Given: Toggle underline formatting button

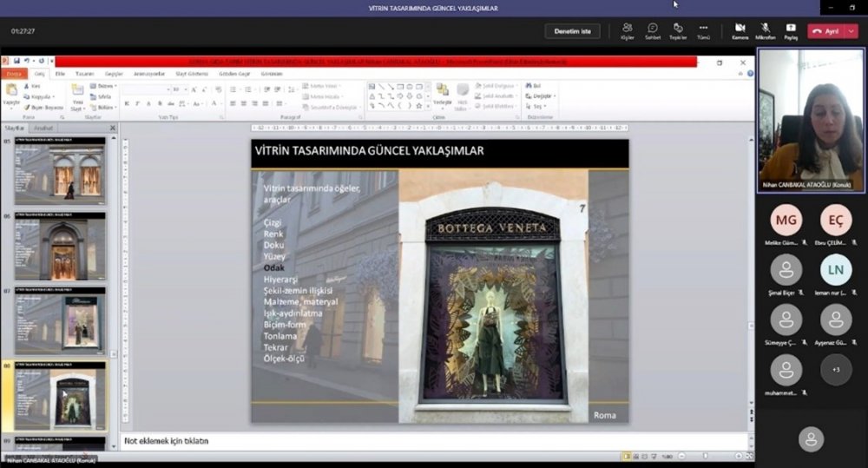Looking at the screenshot, I should 148,103.
